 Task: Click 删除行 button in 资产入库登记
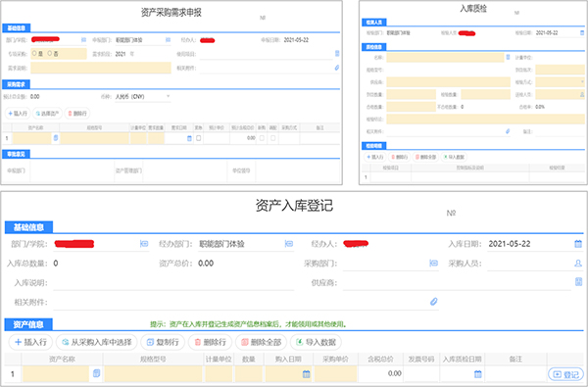tap(210, 342)
